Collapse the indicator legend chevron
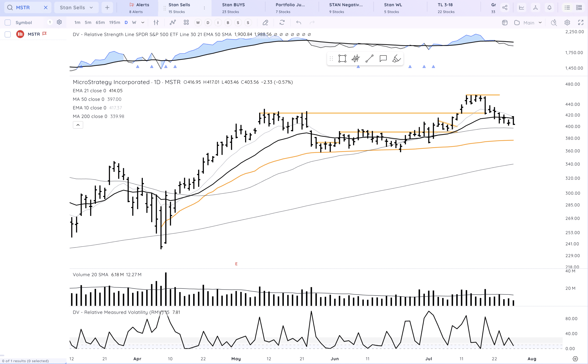 pyautogui.click(x=78, y=125)
